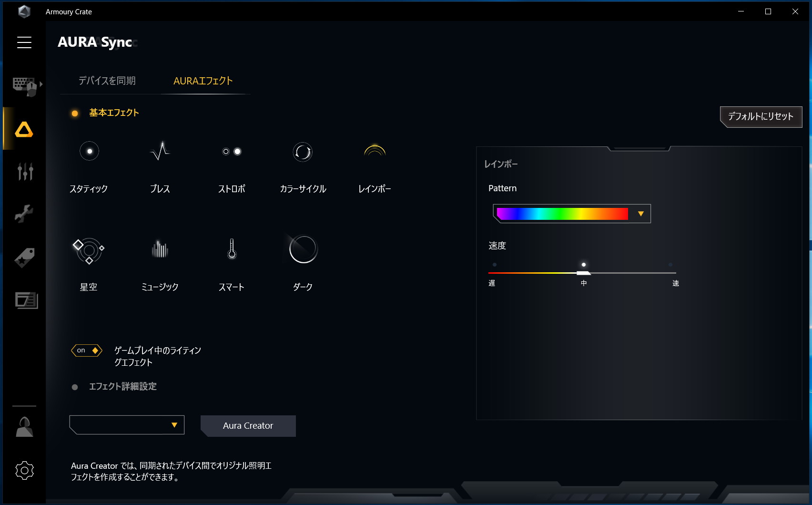Select the 基本エフェクト radio option
The height and width of the screenshot is (505, 812).
pos(75,113)
